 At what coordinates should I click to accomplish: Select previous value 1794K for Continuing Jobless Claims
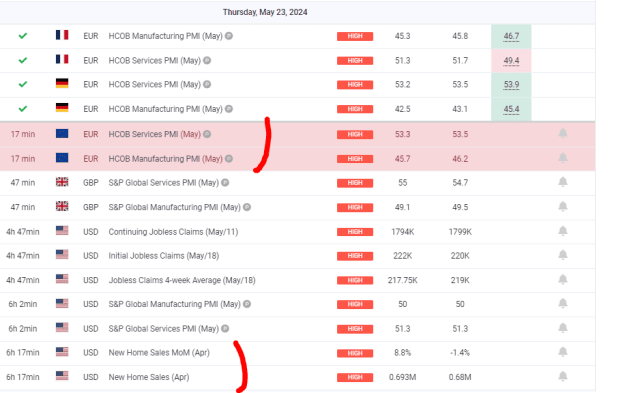pyautogui.click(x=403, y=232)
